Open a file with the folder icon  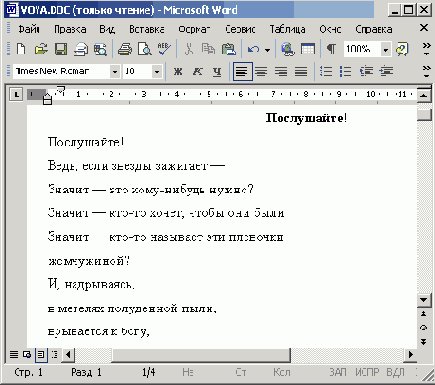tap(41, 49)
